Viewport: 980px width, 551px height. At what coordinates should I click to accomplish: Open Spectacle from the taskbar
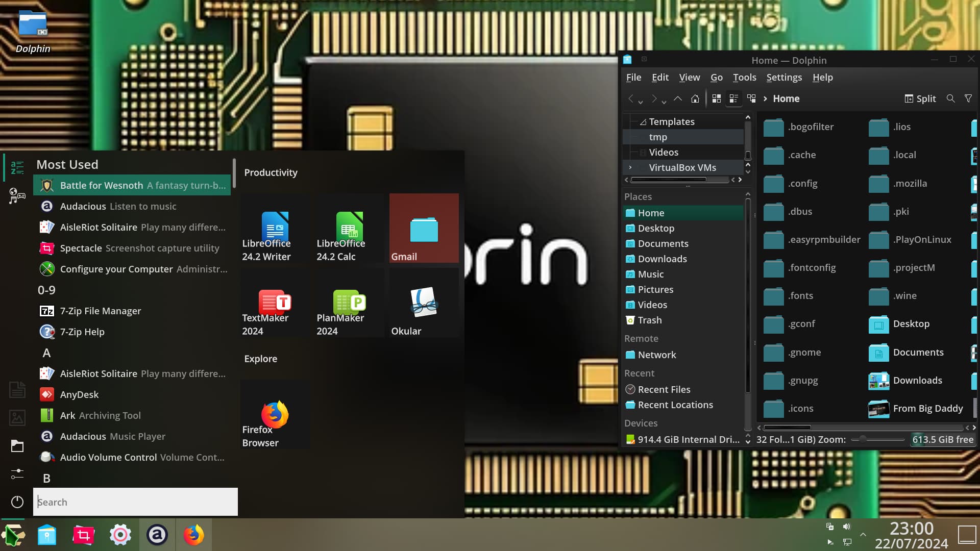click(84, 535)
